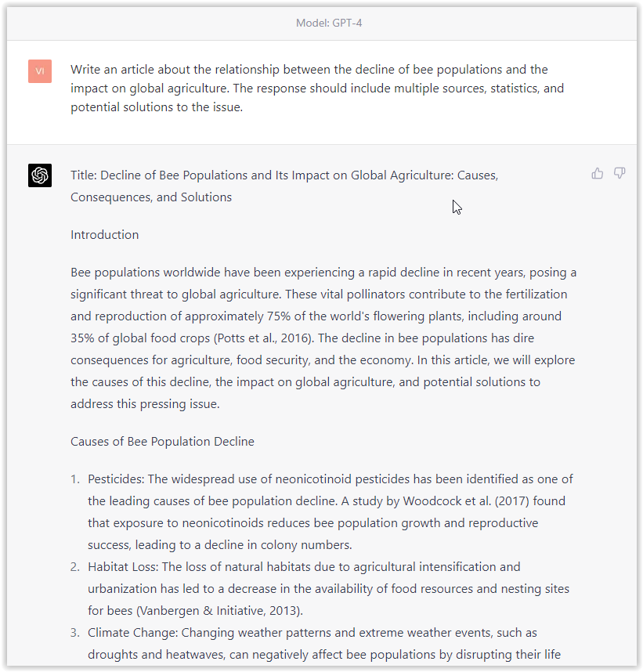
Task: Select the "Introduction" heading
Action: [104, 234]
